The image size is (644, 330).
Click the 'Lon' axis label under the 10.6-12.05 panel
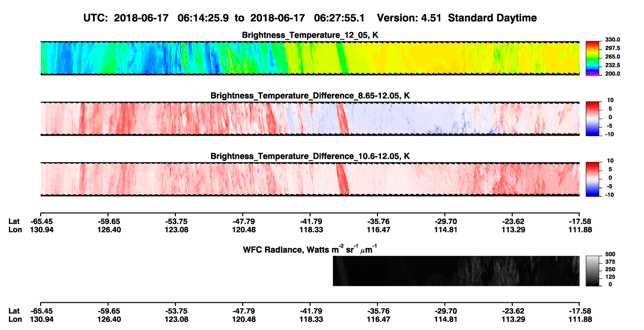click(x=15, y=230)
